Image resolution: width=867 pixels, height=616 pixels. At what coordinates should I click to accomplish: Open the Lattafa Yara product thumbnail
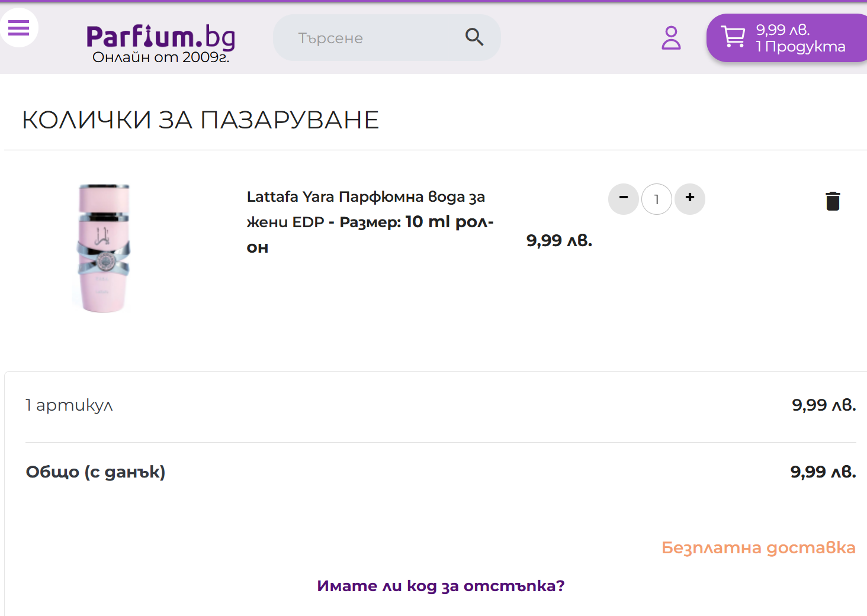click(104, 248)
